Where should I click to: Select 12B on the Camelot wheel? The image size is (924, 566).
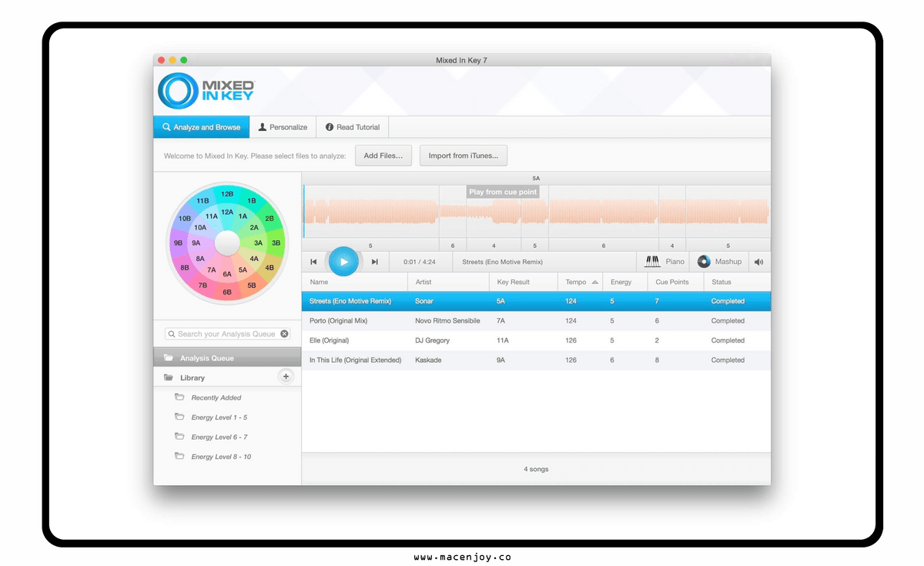(227, 194)
